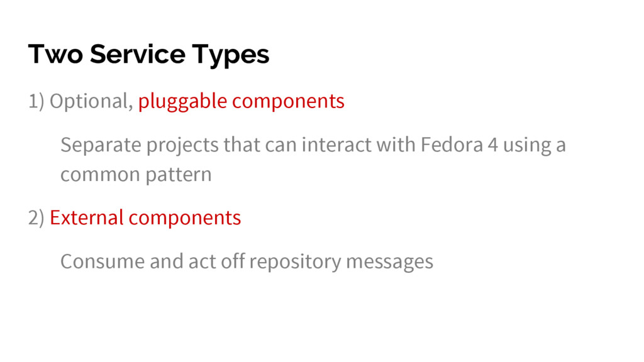Click the word 'Types' in the title
Screen dimensions: 644x362
point(231,55)
